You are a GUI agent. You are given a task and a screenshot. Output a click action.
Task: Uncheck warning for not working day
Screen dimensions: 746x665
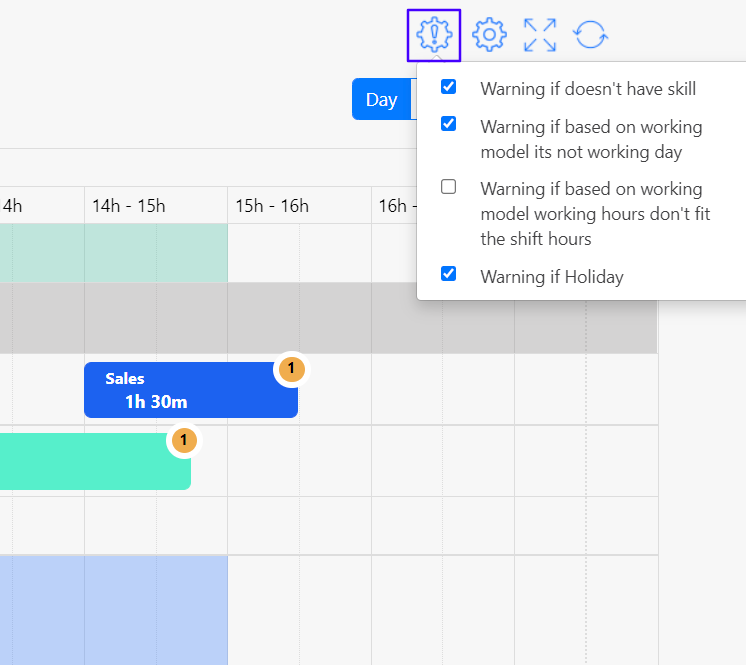[449, 124]
